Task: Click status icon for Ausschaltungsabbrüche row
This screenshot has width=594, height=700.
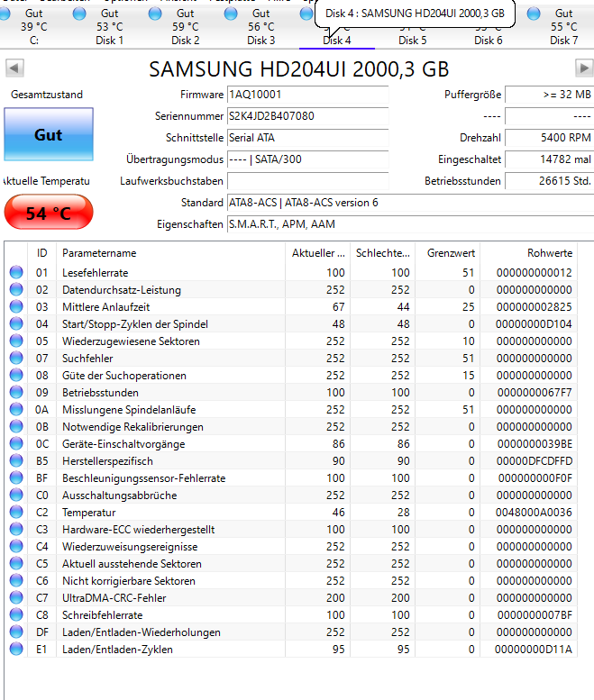Action: point(16,495)
